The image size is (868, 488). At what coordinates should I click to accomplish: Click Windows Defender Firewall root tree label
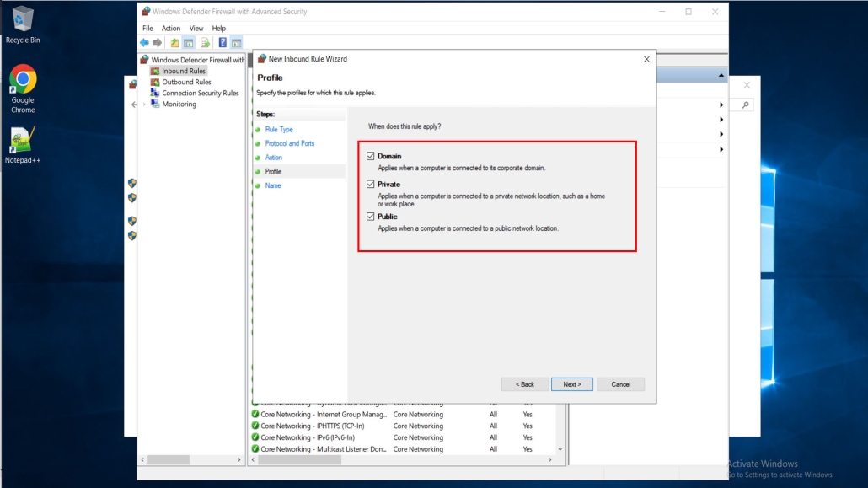tap(198, 60)
